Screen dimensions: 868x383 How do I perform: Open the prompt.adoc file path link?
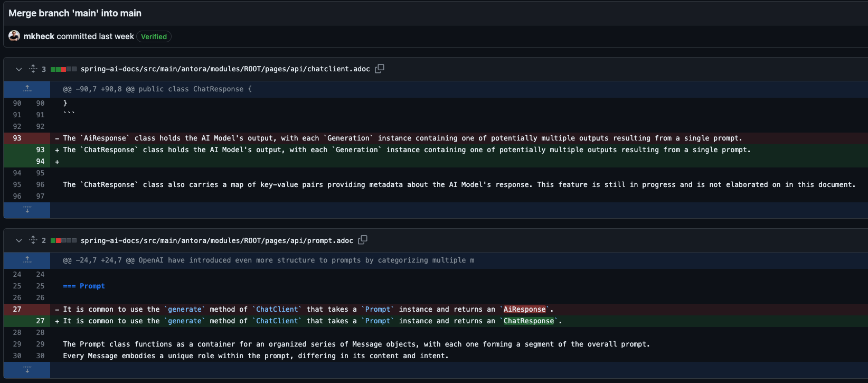click(217, 240)
